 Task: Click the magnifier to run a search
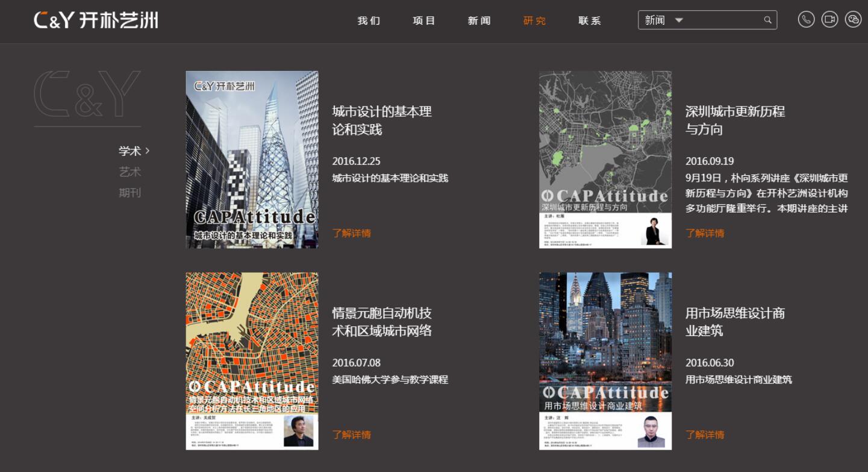[x=767, y=19]
